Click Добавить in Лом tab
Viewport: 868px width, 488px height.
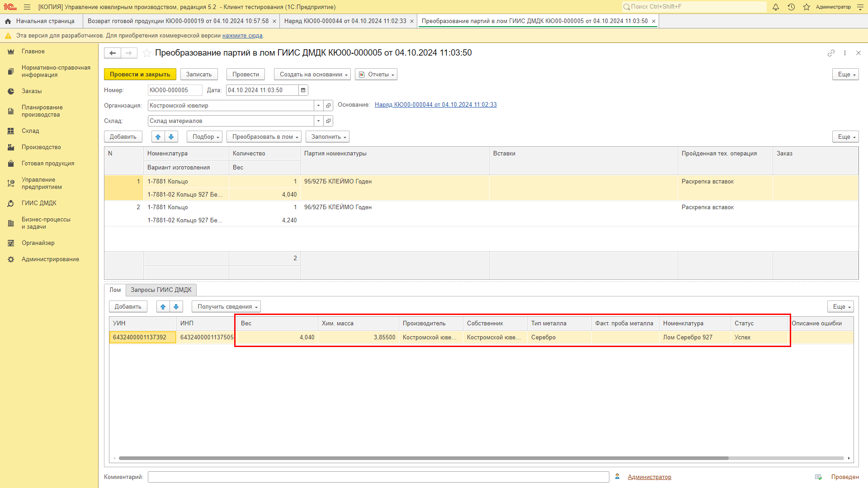(128, 307)
